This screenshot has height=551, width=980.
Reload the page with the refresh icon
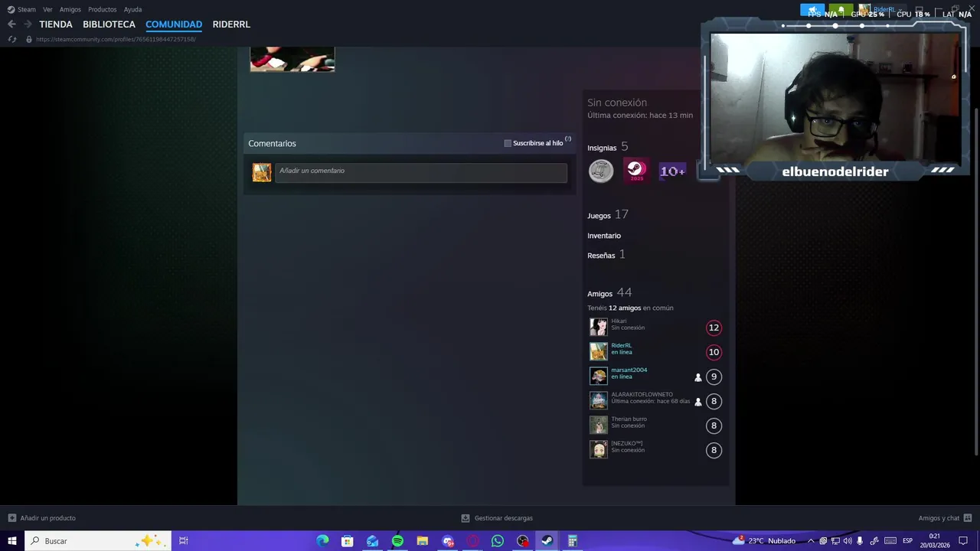click(12, 39)
